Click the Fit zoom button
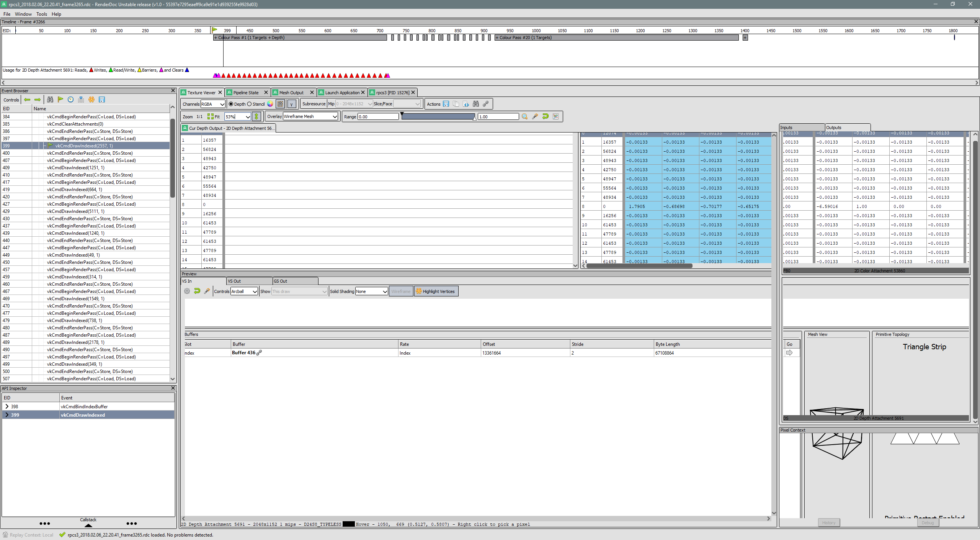 pyautogui.click(x=213, y=116)
